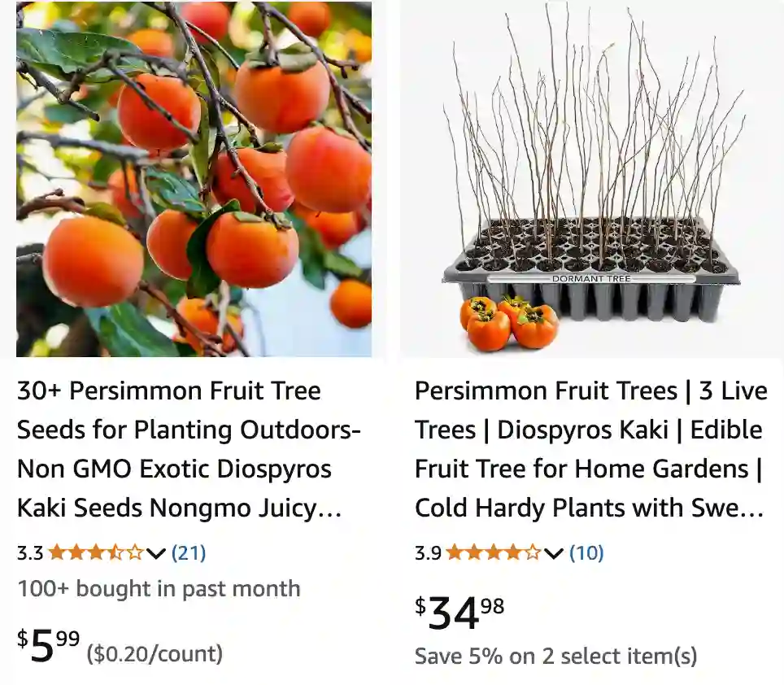Image resolution: width=784 pixels, height=685 pixels.
Task: Open the (21) reviews link
Action: pos(189,553)
